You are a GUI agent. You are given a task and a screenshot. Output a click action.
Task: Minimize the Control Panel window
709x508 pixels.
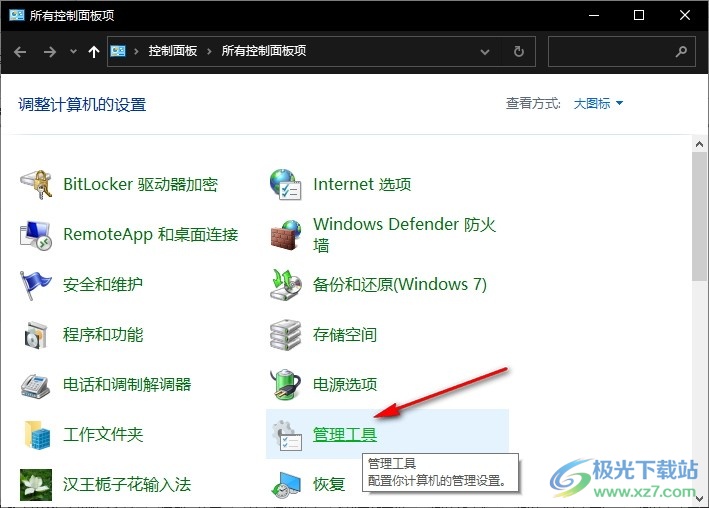[594, 15]
